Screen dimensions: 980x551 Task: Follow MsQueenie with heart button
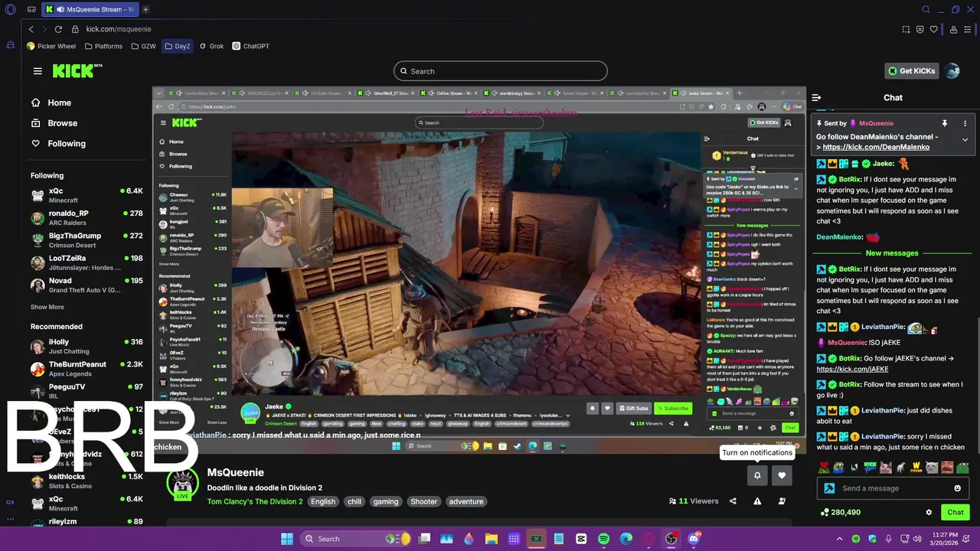tap(782, 475)
